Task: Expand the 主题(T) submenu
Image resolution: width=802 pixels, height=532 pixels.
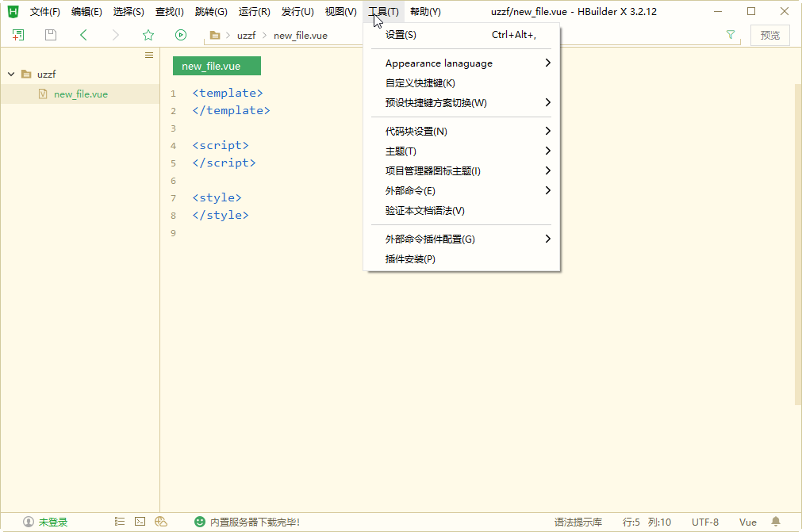Action: point(461,151)
